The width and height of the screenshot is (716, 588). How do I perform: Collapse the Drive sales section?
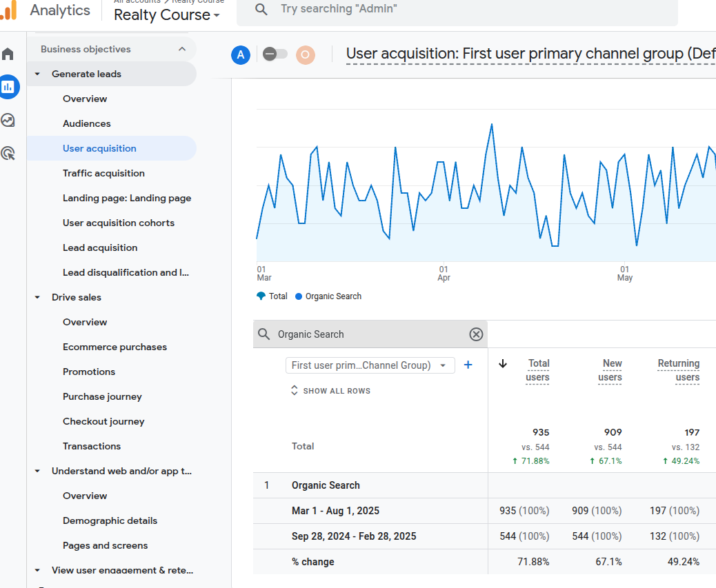pos(37,298)
